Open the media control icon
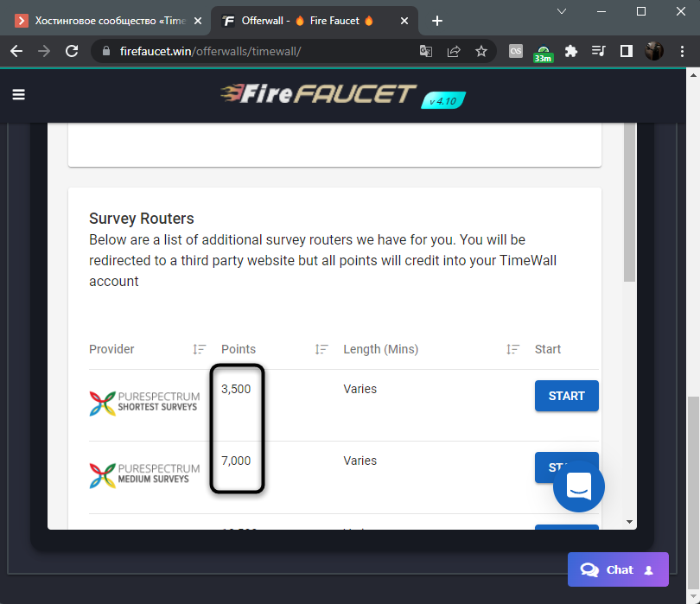The height and width of the screenshot is (604, 700). click(x=598, y=51)
